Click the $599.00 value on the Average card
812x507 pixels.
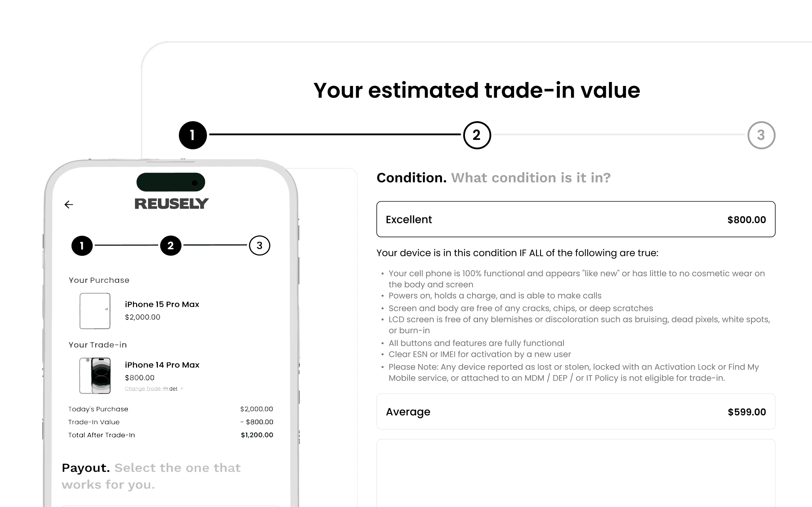click(x=746, y=412)
